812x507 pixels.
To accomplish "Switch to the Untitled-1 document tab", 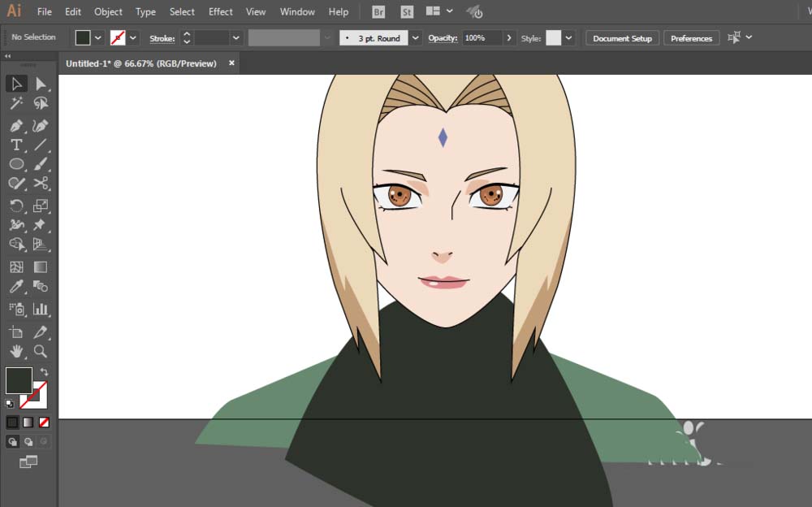I will 141,63.
